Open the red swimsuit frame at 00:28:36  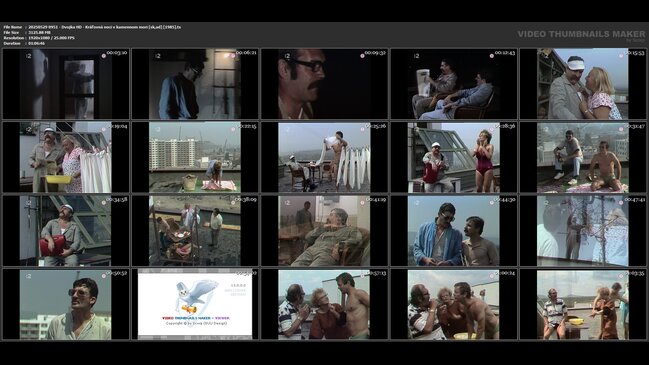pyautogui.click(x=454, y=157)
